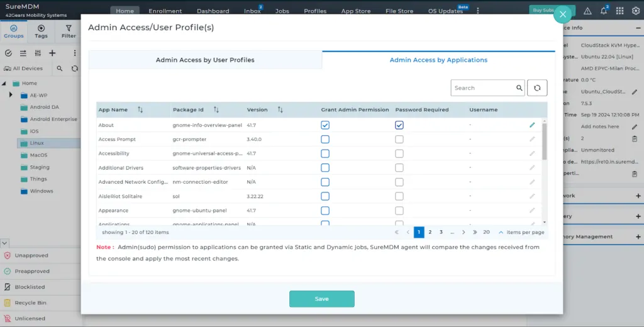Uncheck Grant Admin Permission for About
Viewport: 644px width, 327px height.
click(325, 125)
